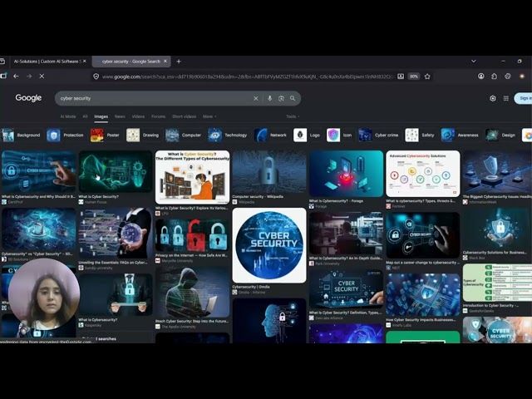This screenshot has height=399, width=532.
Task: Start voice search with microphone
Action: tap(269, 98)
